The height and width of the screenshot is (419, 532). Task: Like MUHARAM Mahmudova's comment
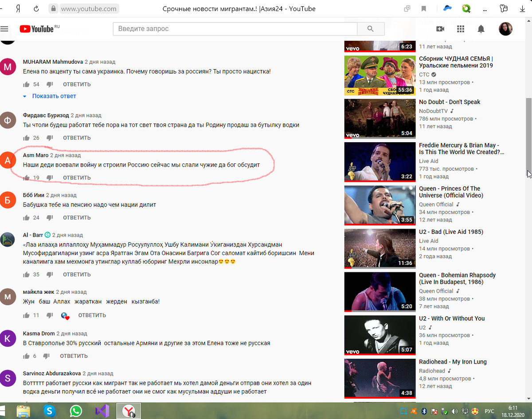tap(26, 84)
